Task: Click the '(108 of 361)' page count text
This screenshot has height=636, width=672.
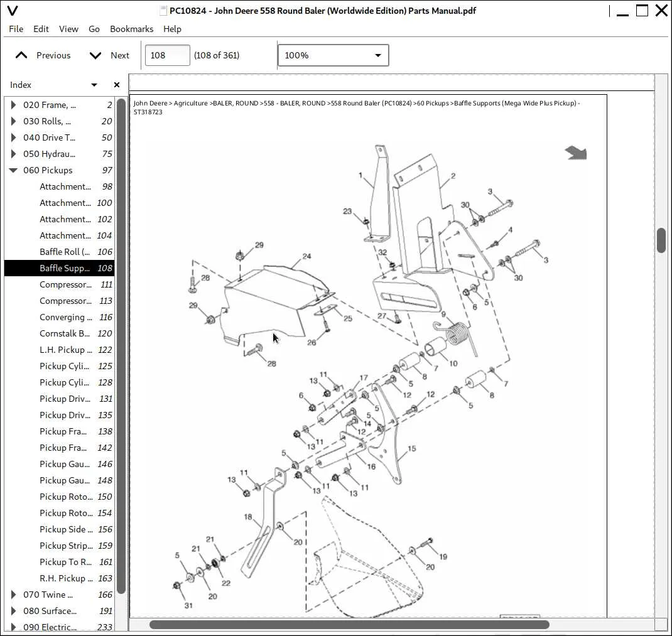Action: (x=217, y=55)
